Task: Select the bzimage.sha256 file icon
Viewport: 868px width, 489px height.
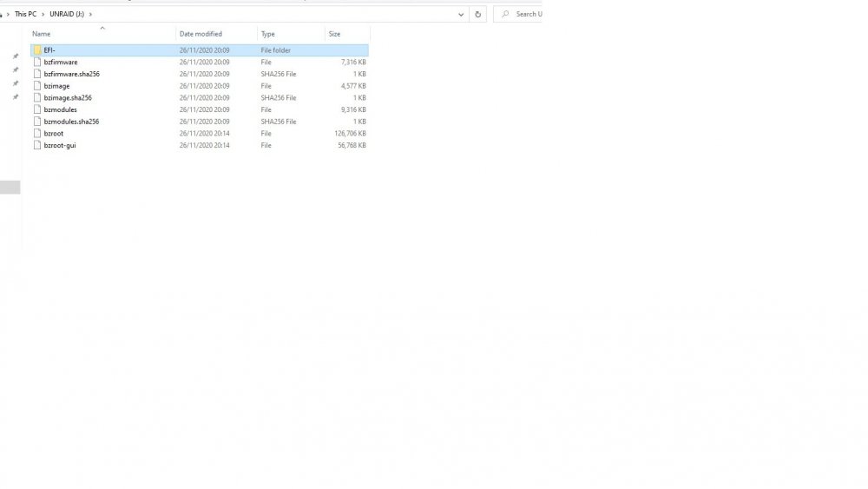Action: tap(37, 97)
